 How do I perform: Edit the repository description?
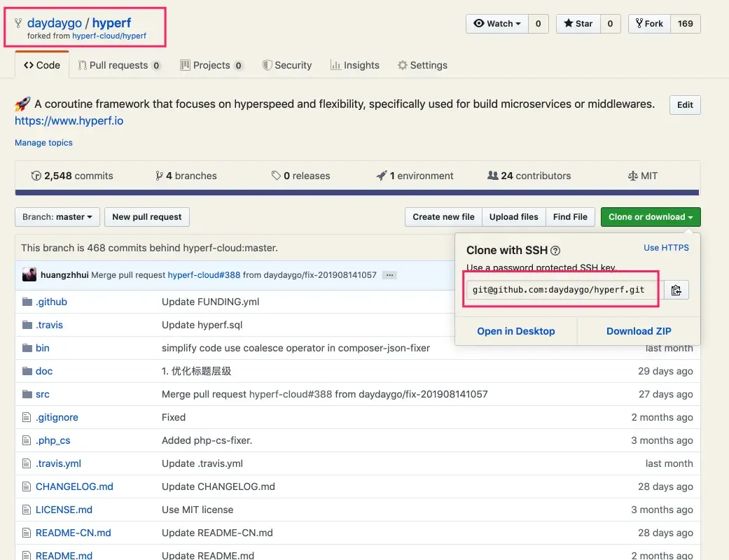pyautogui.click(x=685, y=104)
